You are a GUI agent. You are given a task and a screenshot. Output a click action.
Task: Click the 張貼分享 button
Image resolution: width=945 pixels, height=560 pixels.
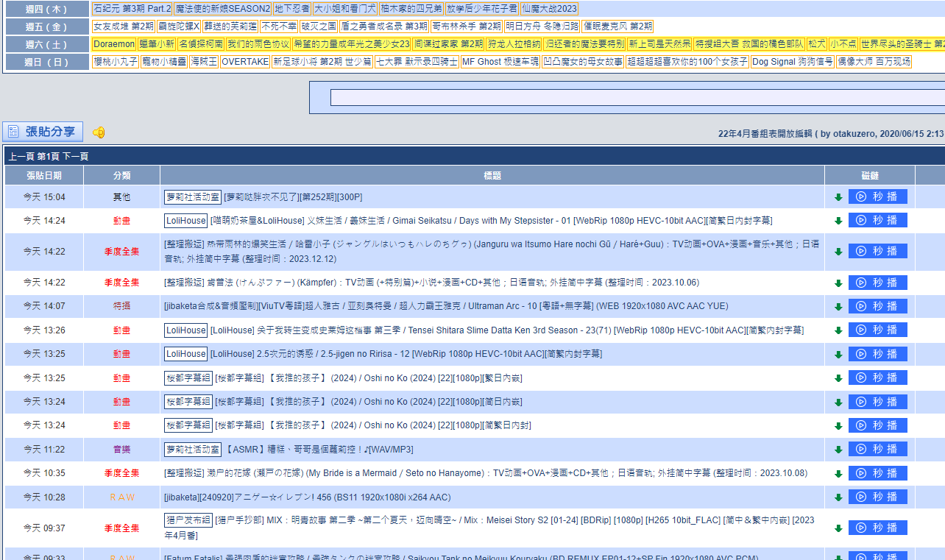tap(43, 132)
